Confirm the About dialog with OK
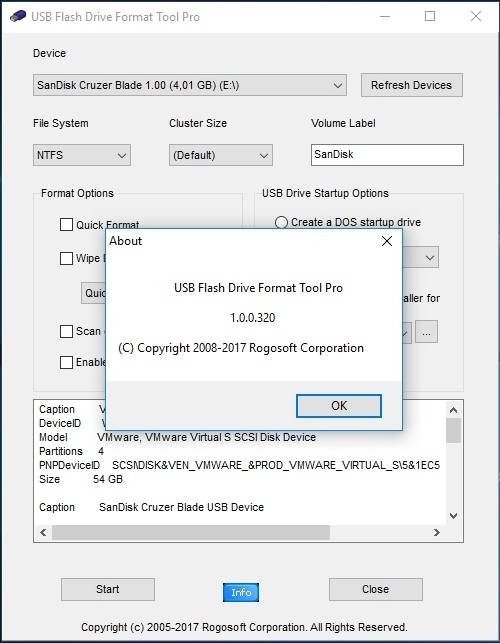 tap(339, 406)
